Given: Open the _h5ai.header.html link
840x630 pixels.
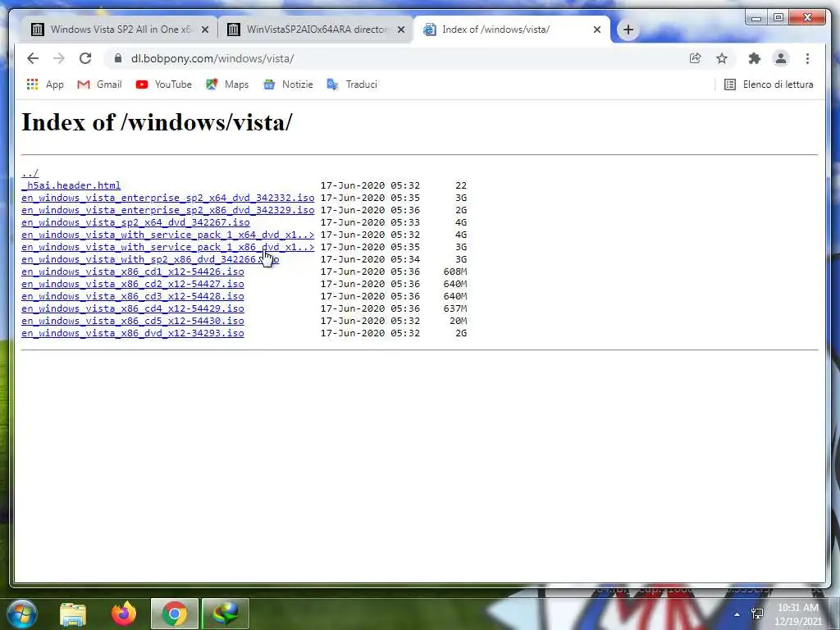Looking at the screenshot, I should pyautogui.click(x=71, y=185).
